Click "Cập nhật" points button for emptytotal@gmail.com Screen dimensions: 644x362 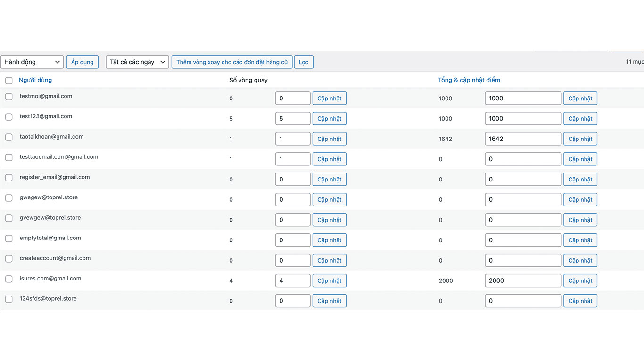coord(580,240)
